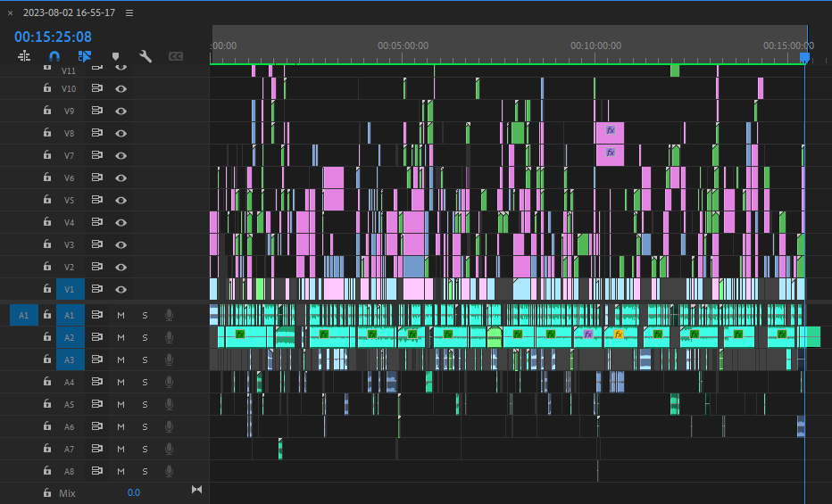This screenshot has height=504, width=832.
Task: Toggle lock on the Mix track
Action: 47,492
